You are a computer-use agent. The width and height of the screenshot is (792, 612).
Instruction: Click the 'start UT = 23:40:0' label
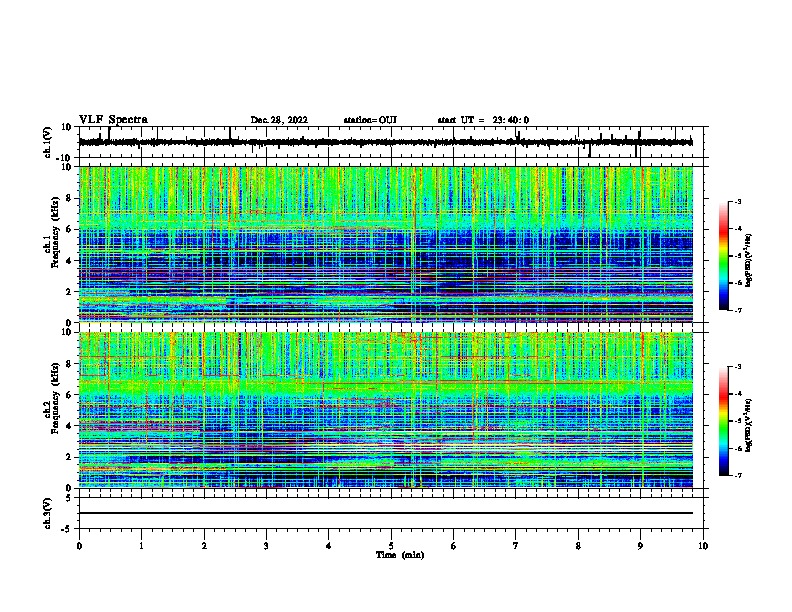[483, 120]
